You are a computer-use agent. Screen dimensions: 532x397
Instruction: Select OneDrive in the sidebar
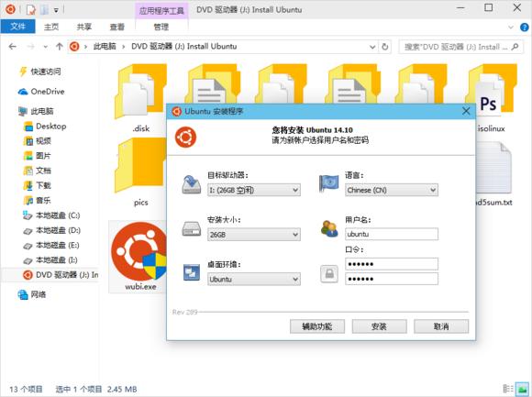point(47,92)
